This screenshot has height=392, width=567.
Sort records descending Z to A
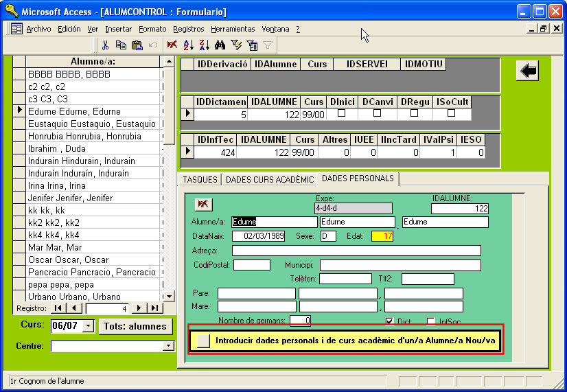click(x=204, y=45)
